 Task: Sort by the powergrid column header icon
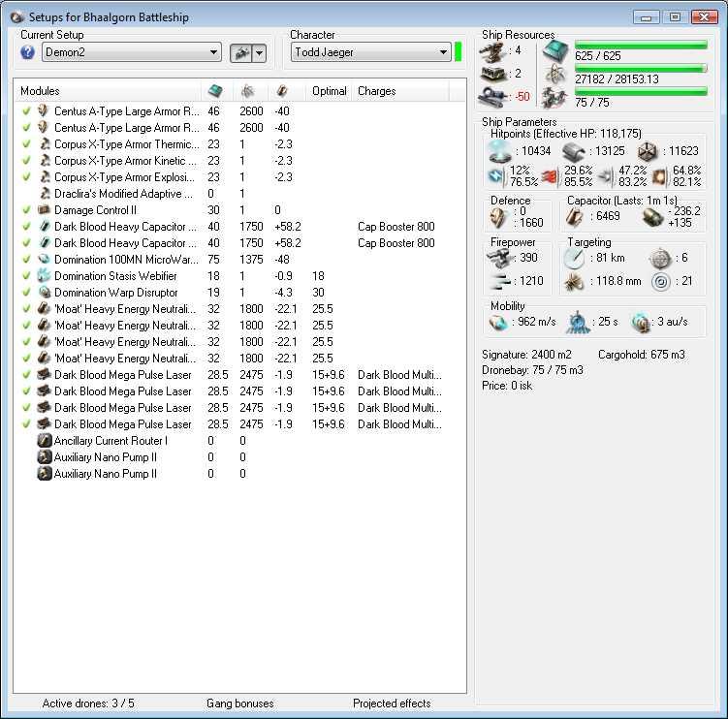coord(247,91)
